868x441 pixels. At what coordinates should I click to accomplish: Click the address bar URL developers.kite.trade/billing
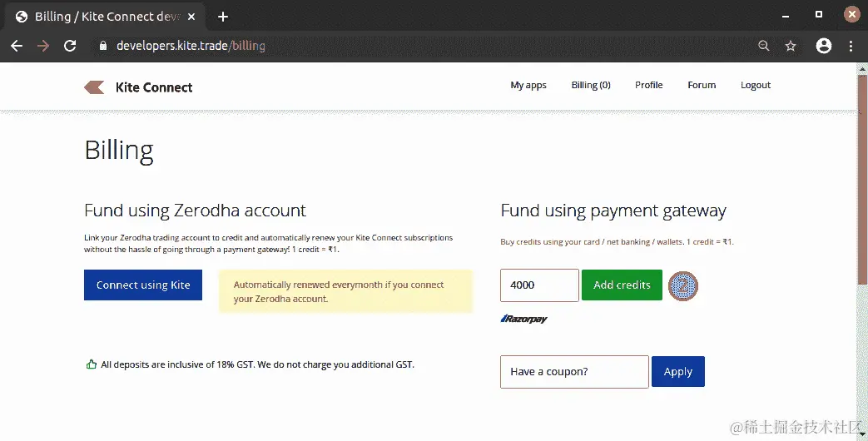(x=191, y=46)
